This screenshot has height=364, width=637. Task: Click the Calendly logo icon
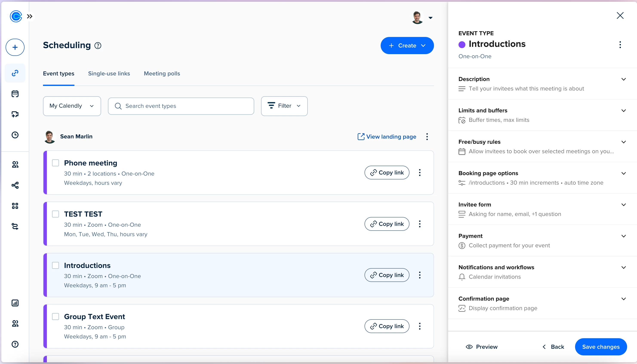tap(16, 17)
